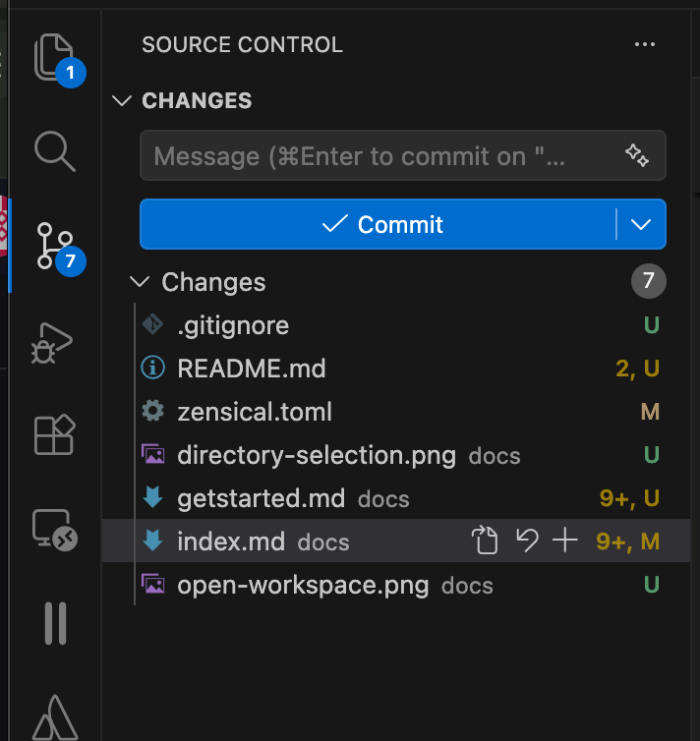700x741 pixels.
Task: Click Open File icon on index.md
Action: (485, 540)
